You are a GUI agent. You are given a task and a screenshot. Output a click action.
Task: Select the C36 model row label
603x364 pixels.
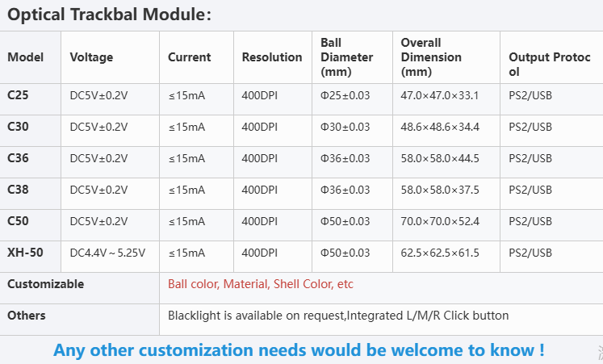[x=18, y=158]
